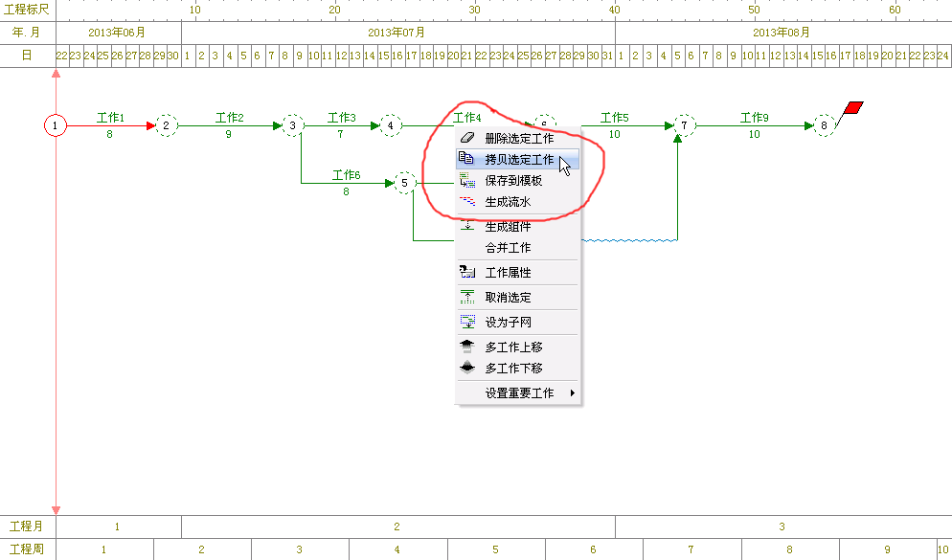Click the sub-network icon beside 设为子网
Screen dimensions: 952x560
[466, 323]
